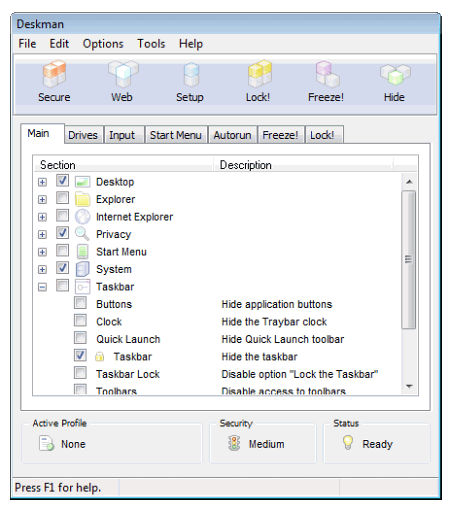Click the traffic light Security icon
450x510 pixels.
pyautogui.click(x=234, y=443)
